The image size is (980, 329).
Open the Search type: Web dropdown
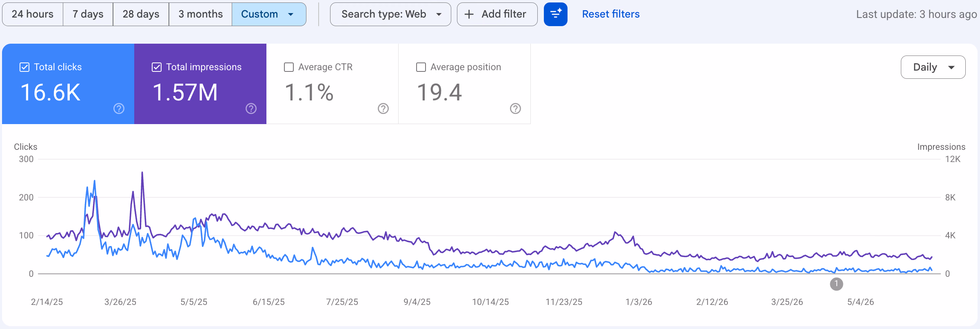click(390, 14)
